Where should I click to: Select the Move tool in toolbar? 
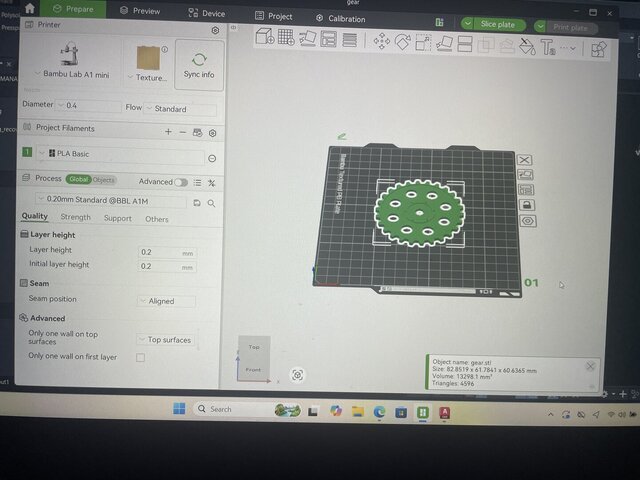[381, 41]
